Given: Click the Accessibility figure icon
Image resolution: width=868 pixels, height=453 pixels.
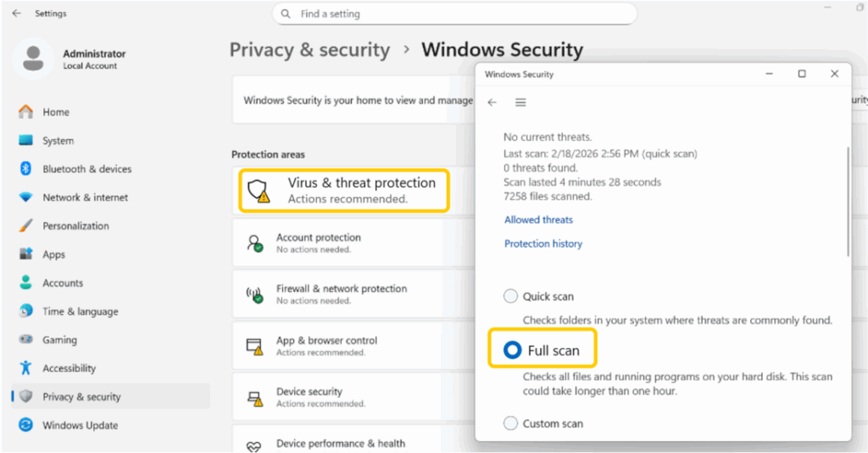Looking at the screenshot, I should (x=25, y=367).
